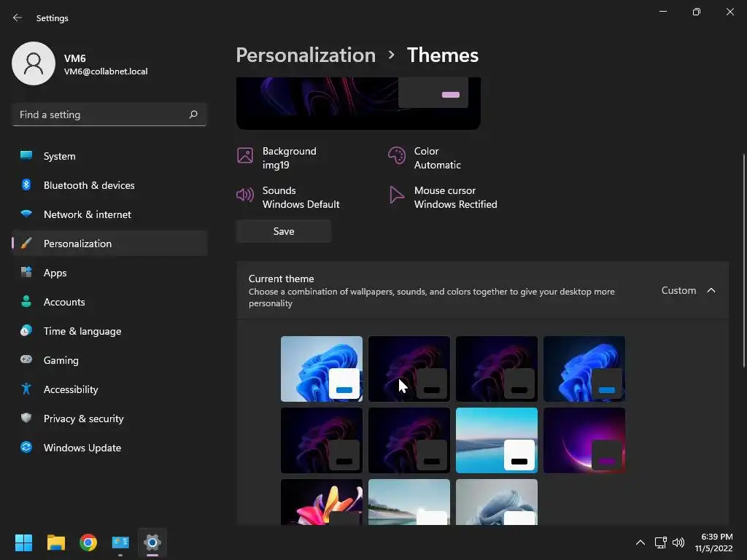Go to Windows Update page
This screenshot has height=560, width=747.
pyautogui.click(x=109, y=448)
